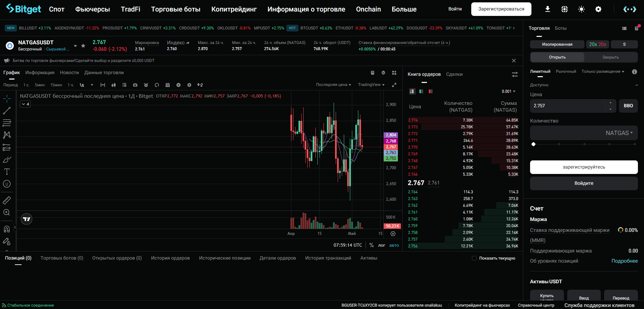Select Закрыть position mode button
Viewport: 644px width, 309px height.
[x=611, y=57]
